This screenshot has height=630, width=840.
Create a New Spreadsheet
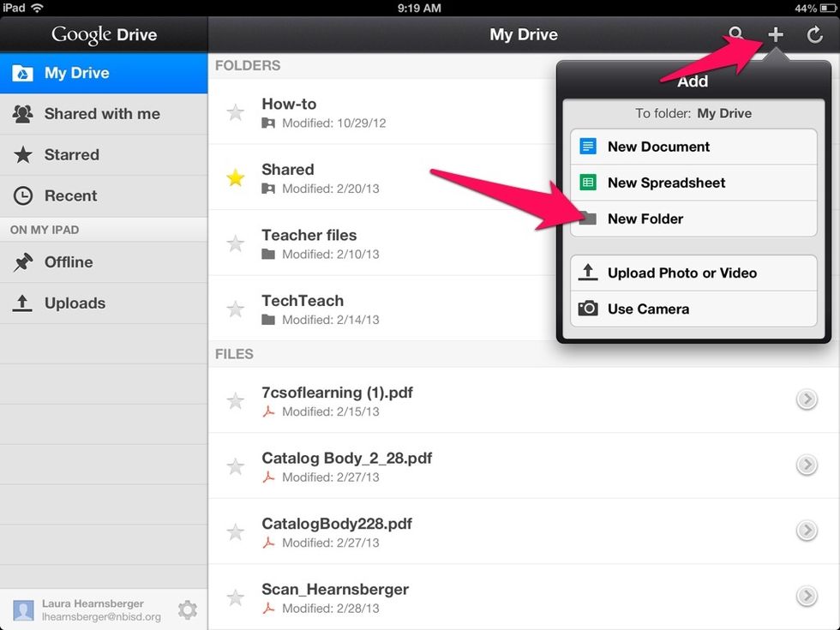(693, 183)
